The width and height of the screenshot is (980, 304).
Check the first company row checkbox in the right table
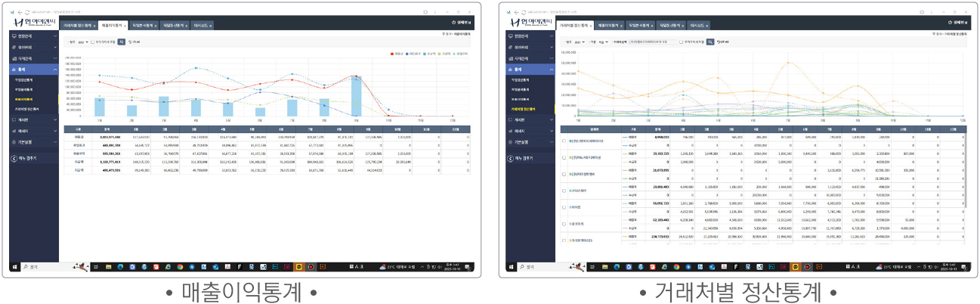click(564, 141)
